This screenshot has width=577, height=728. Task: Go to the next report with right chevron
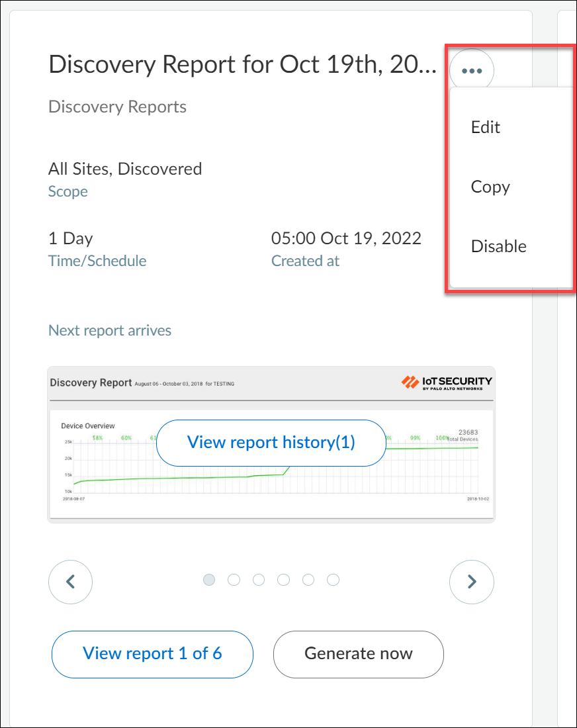[x=472, y=582]
